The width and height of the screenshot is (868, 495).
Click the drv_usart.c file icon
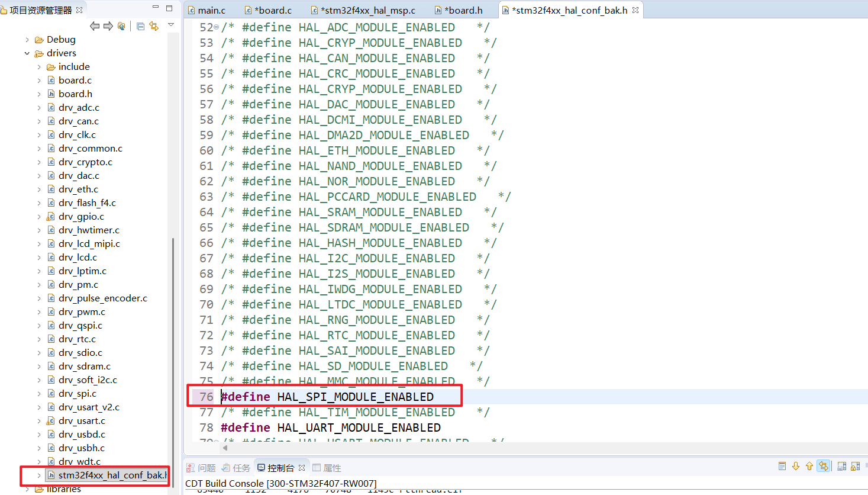(x=51, y=421)
